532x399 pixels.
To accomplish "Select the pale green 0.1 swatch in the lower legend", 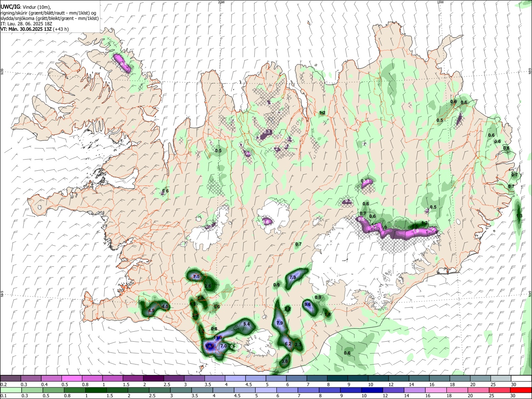I will click(x=10, y=390).
